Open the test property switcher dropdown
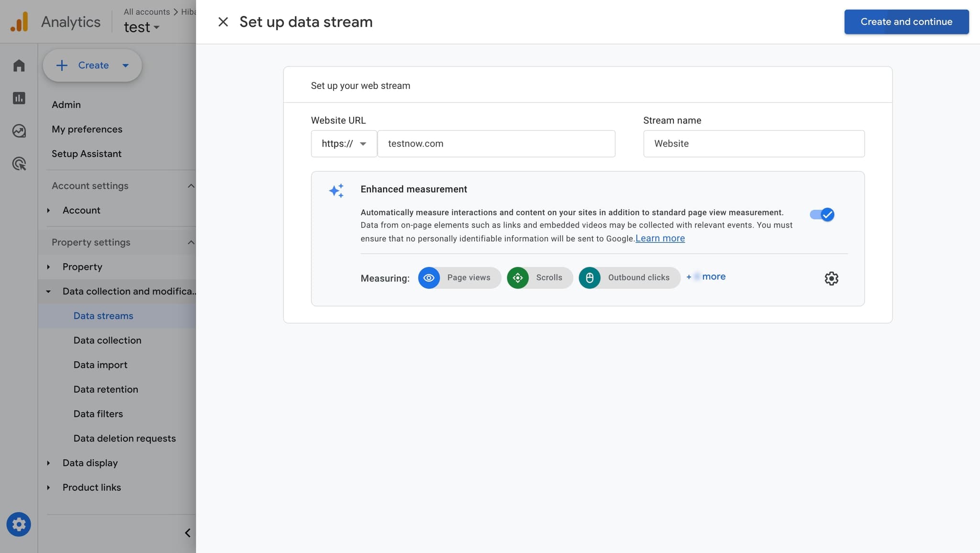Image resolution: width=980 pixels, height=553 pixels. (142, 27)
